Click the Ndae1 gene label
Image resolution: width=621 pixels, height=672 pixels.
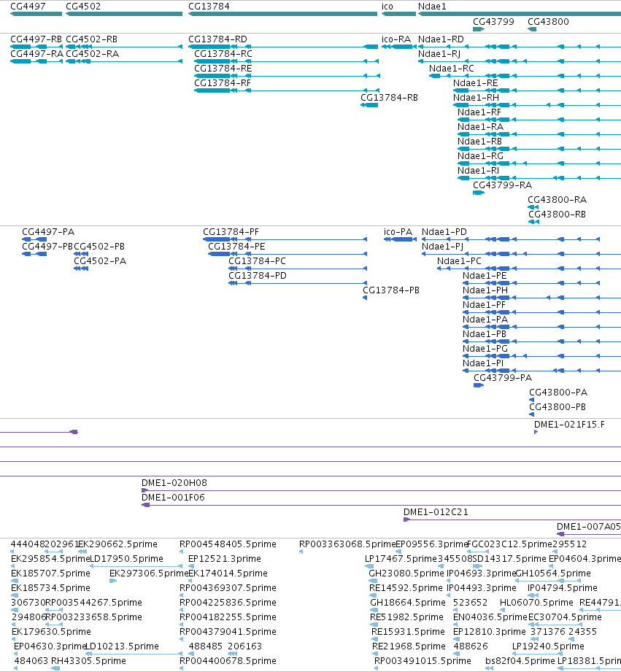[432, 7]
